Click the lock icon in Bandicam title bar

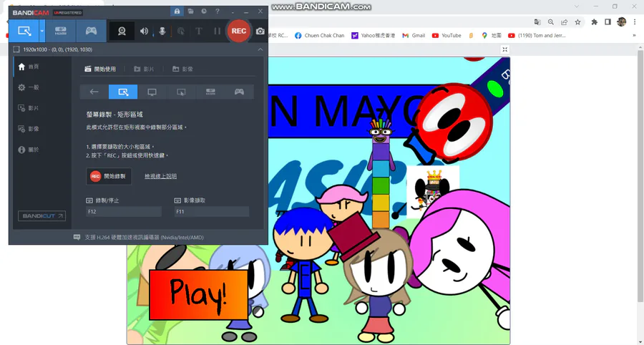click(177, 11)
